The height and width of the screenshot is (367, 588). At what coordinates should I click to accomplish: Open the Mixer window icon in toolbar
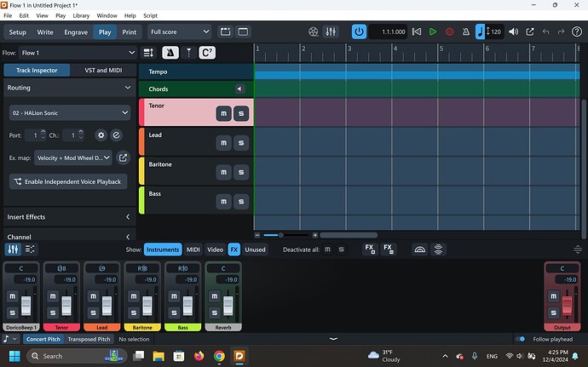[x=331, y=32]
